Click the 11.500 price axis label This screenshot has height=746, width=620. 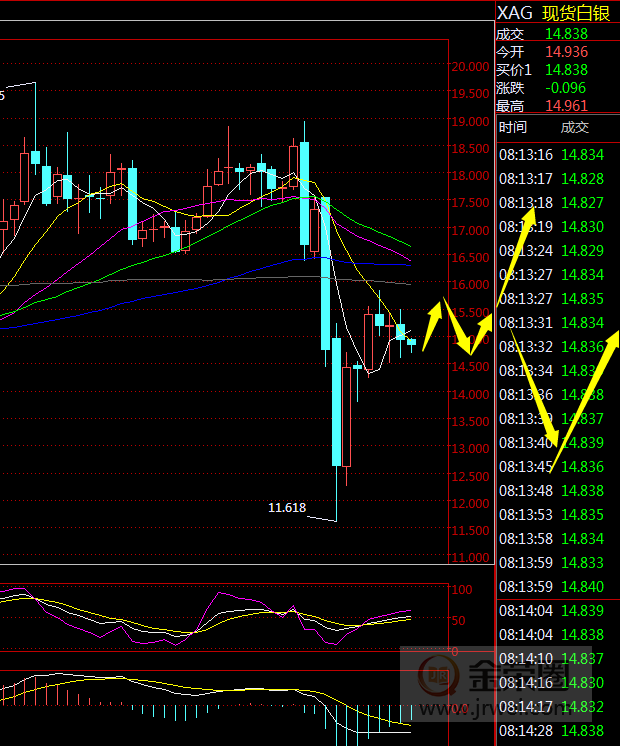coord(470,530)
